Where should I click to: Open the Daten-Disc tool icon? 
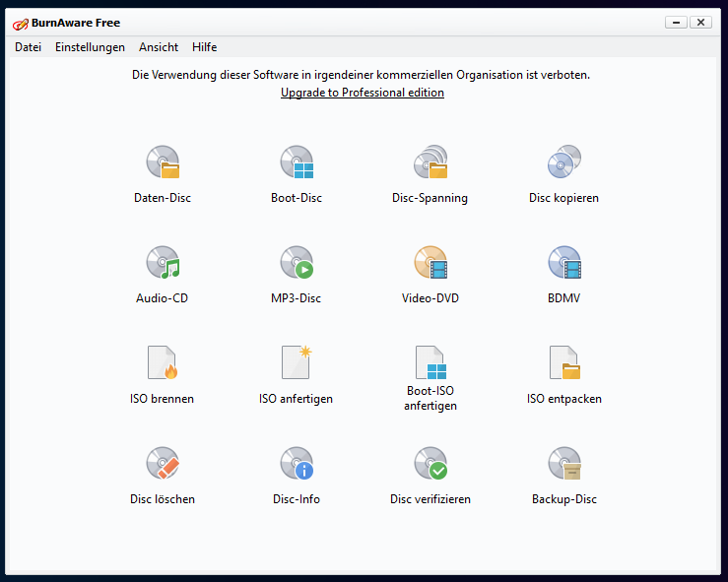163,162
